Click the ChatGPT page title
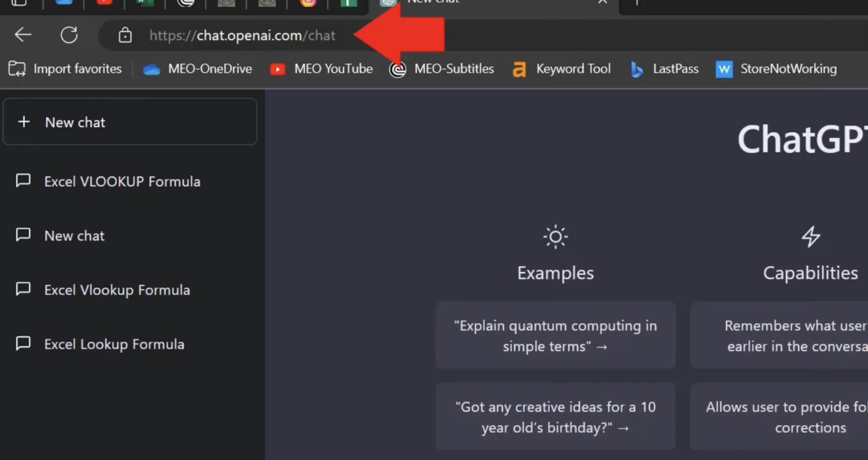The height and width of the screenshot is (460, 868). coord(802,140)
